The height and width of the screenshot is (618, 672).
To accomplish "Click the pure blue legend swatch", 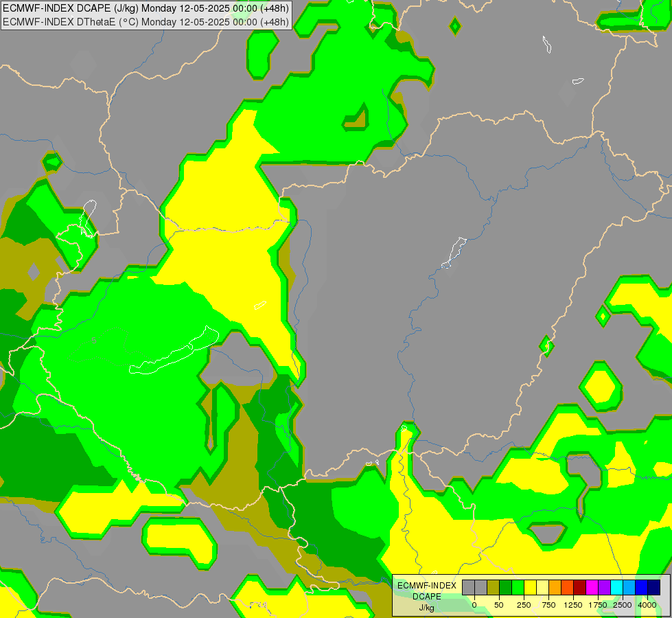I will tap(642, 587).
